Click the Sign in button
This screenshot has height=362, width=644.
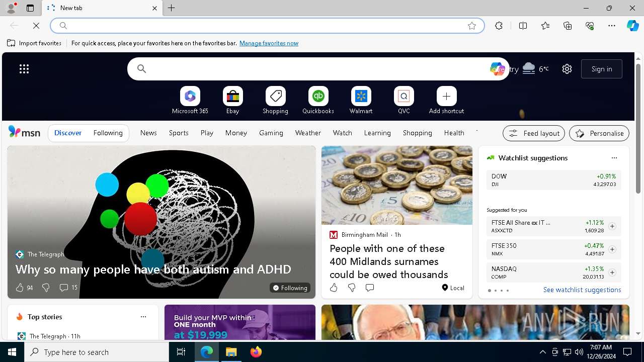(x=602, y=69)
